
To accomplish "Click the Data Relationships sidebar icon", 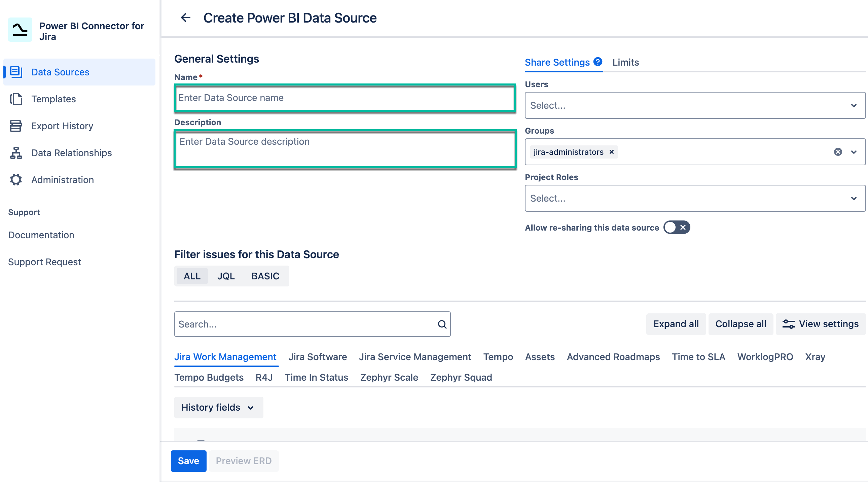I will coord(16,153).
